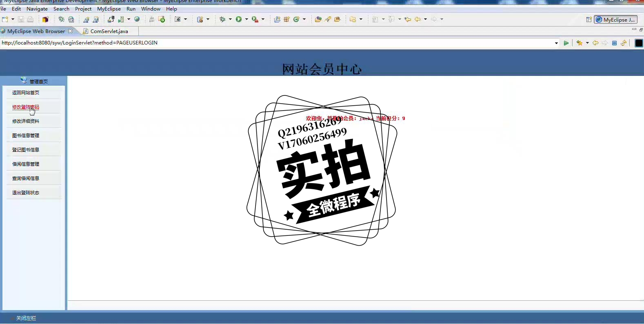Click the Debug bug toolbar icon
The width and height of the screenshot is (644, 324).
click(x=222, y=19)
